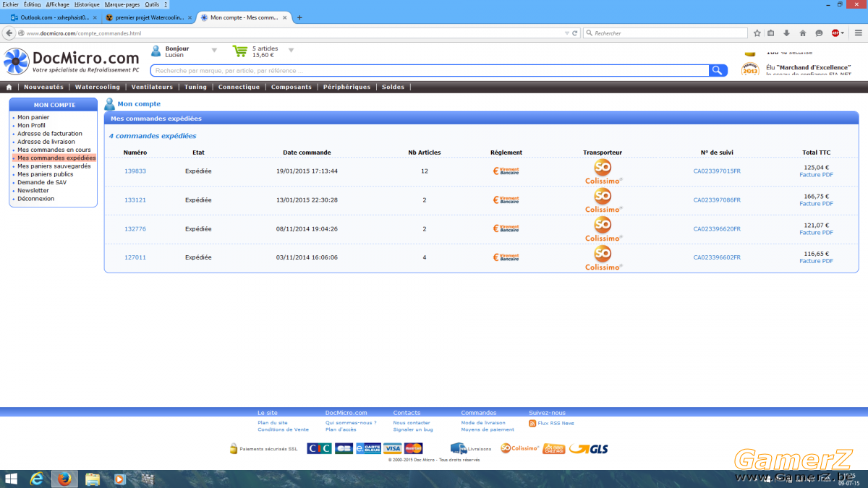Go to site home via house icon

[x=9, y=87]
